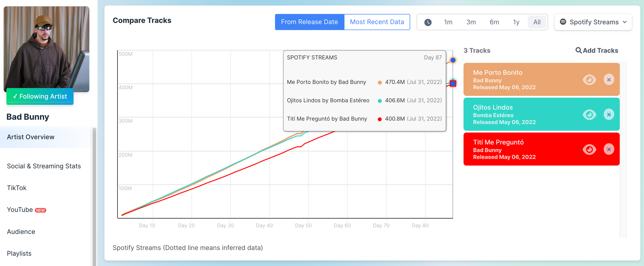The image size is (644, 266).
Task: Click the SPOTIFY STREAMS tooltip header
Action: 312,57
